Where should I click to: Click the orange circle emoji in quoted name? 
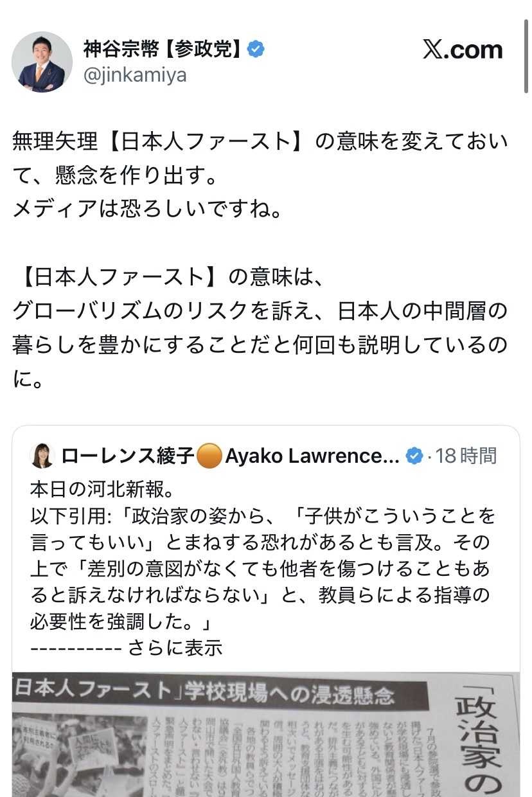(209, 456)
